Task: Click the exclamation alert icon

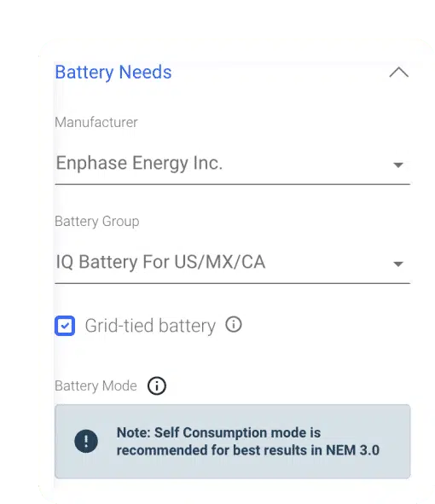Action: coord(86,442)
